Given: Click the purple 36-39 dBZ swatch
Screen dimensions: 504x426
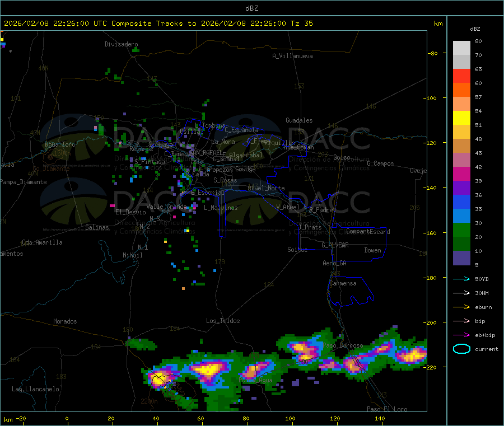Looking at the screenshot, I should (461, 188).
